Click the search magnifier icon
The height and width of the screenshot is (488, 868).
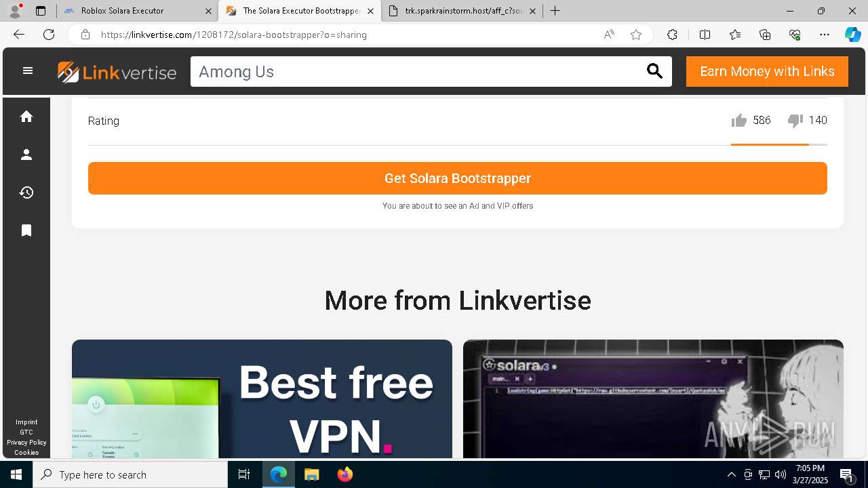pyautogui.click(x=654, y=71)
